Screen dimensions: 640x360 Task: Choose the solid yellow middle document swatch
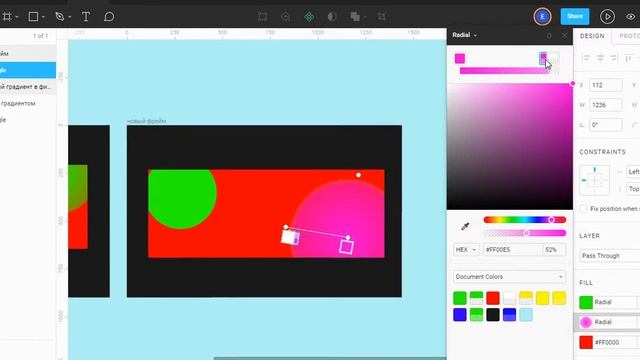tap(542, 298)
